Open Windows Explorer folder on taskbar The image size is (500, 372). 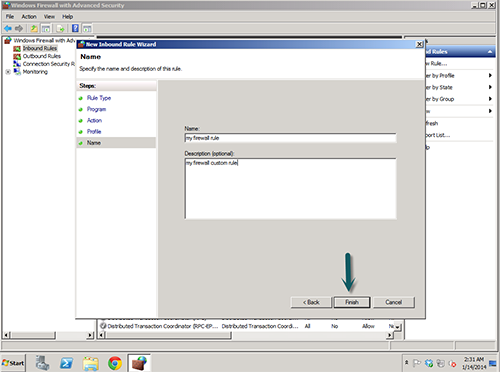coord(91,363)
